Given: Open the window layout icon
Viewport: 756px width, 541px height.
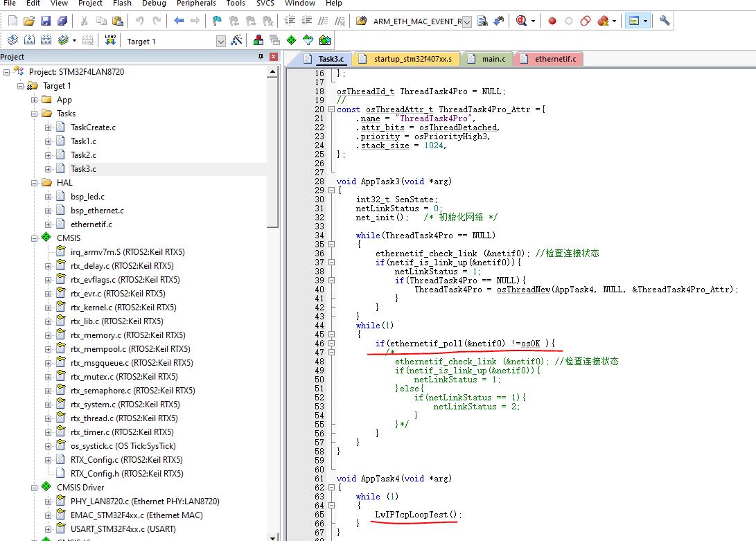Looking at the screenshot, I should [635, 21].
